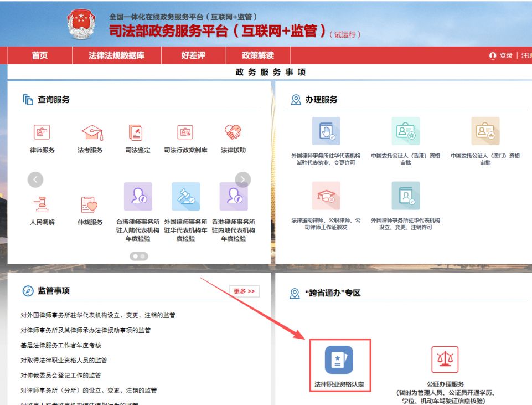This screenshot has height=405, width=532.
Task: Select second carousel pagination dot
Action: 142,257
